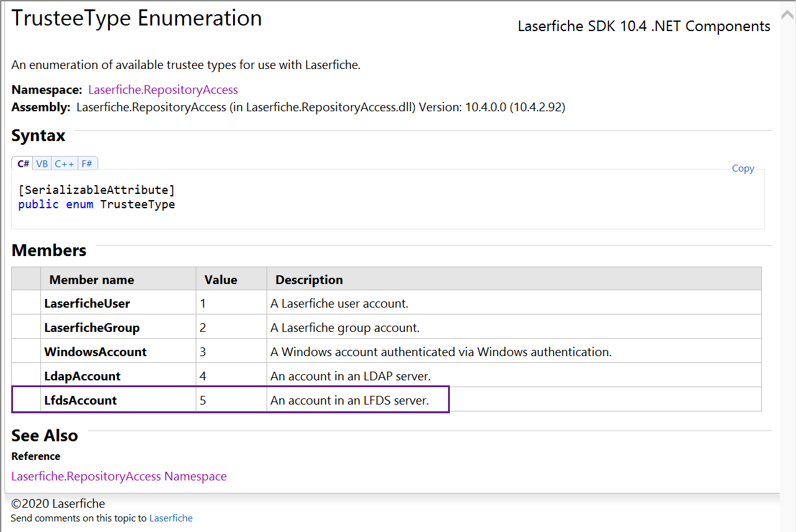This screenshot has width=796, height=532.
Task: Select the C# syntax tab
Action: 22,163
